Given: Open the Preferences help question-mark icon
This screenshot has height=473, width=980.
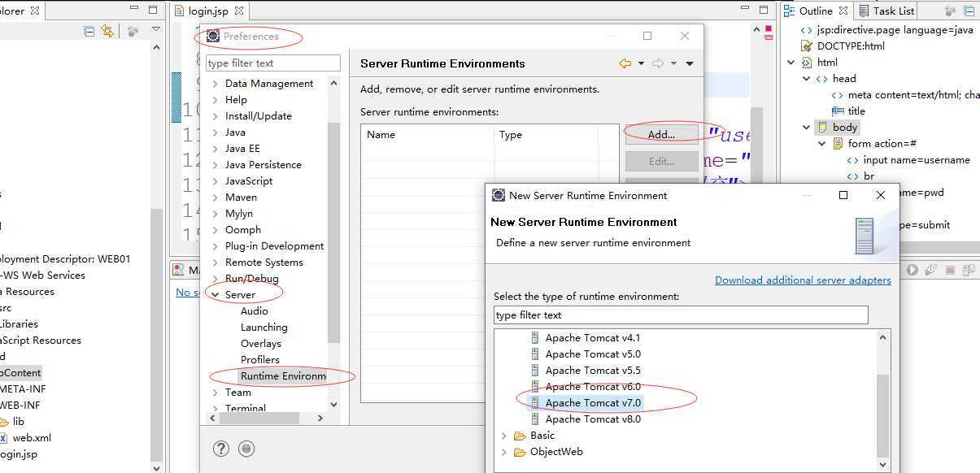Looking at the screenshot, I should point(220,449).
